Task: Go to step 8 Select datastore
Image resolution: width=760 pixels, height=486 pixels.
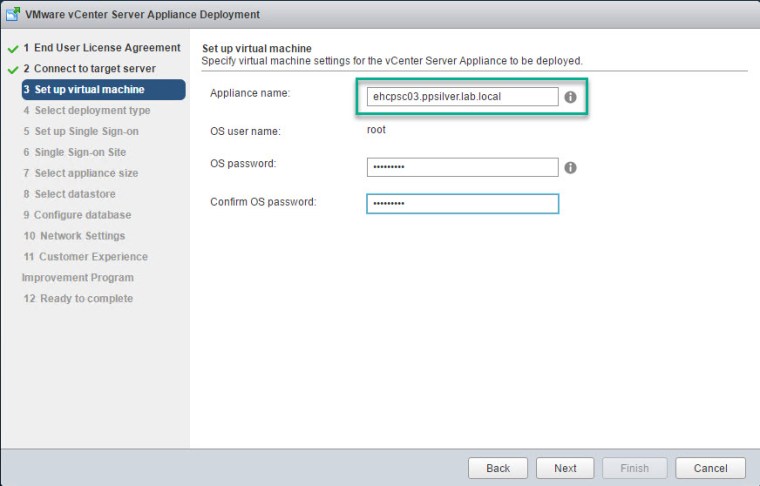Action: click(69, 194)
